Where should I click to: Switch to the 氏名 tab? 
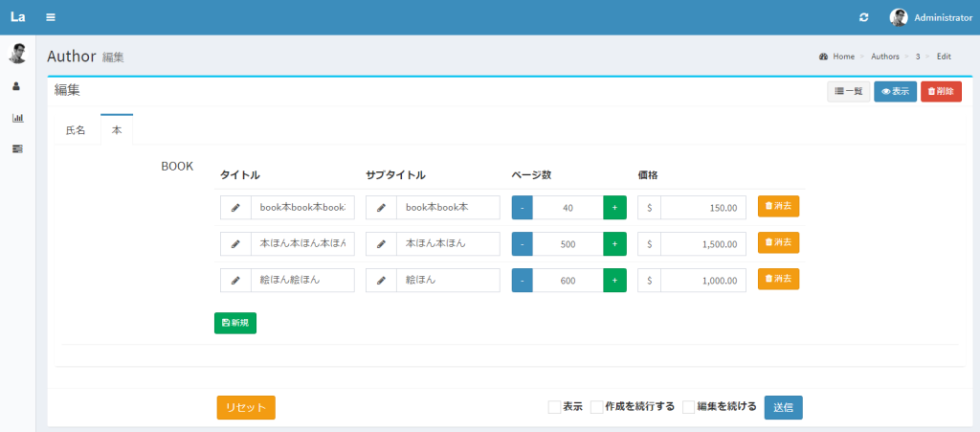pos(76,130)
